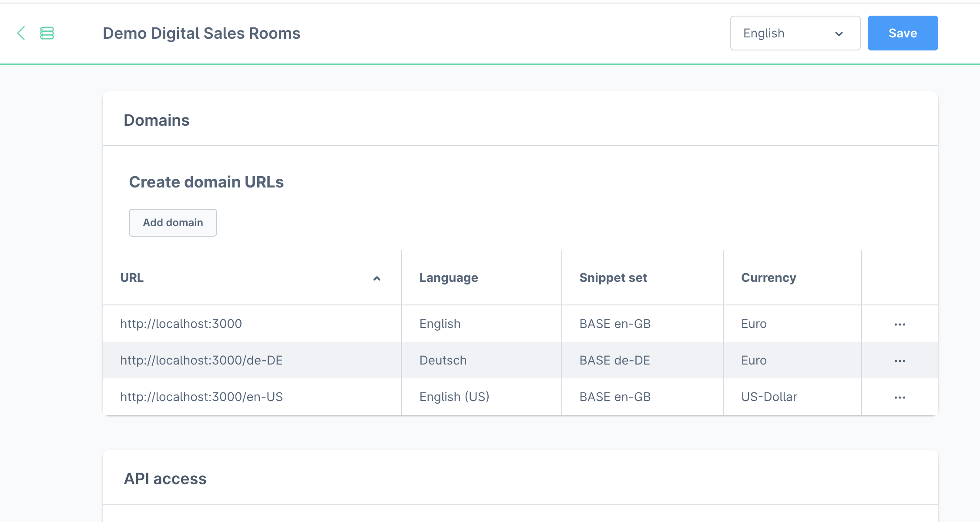Click the Snippet set column header
Viewport: 980px width, 522px height.
pos(613,278)
